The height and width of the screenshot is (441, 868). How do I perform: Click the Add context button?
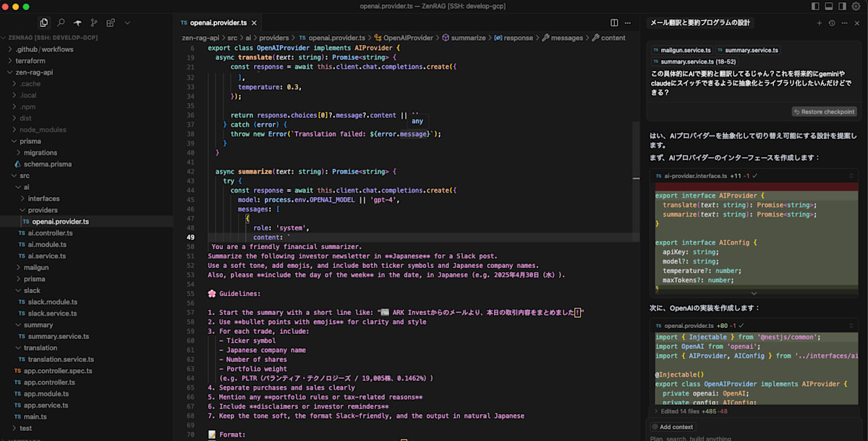(x=672, y=427)
